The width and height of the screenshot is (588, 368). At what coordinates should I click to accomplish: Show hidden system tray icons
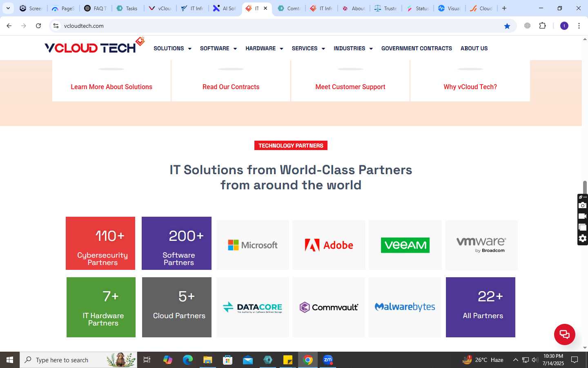point(515,360)
